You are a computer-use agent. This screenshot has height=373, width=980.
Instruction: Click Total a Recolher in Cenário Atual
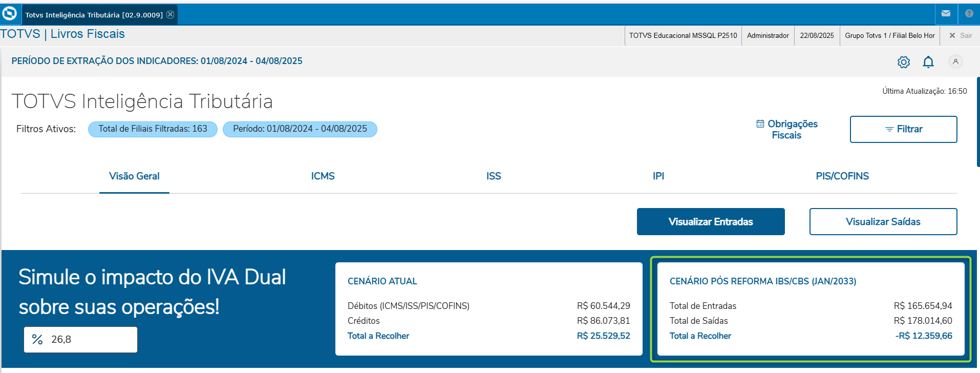pyautogui.click(x=378, y=336)
